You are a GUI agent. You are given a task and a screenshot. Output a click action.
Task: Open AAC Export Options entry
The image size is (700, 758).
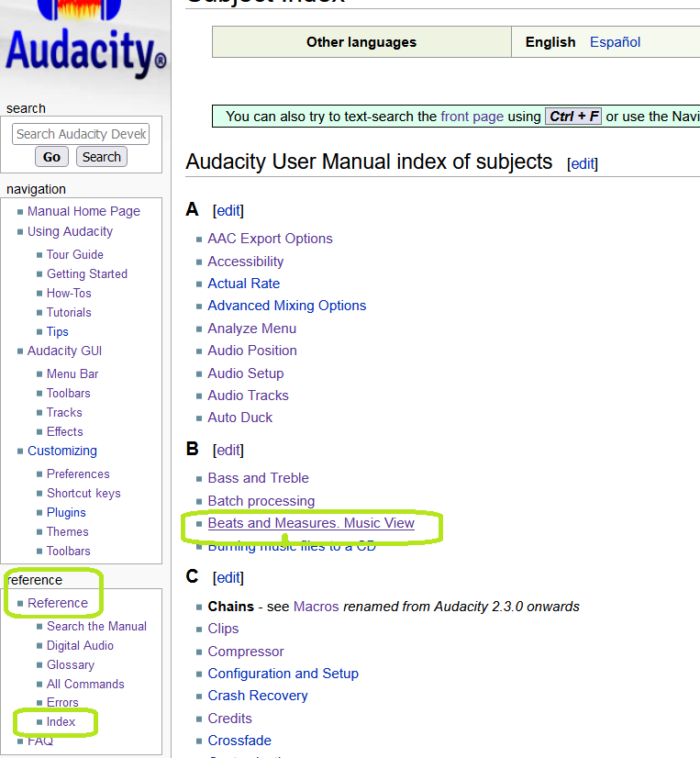[x=270, y=239]
